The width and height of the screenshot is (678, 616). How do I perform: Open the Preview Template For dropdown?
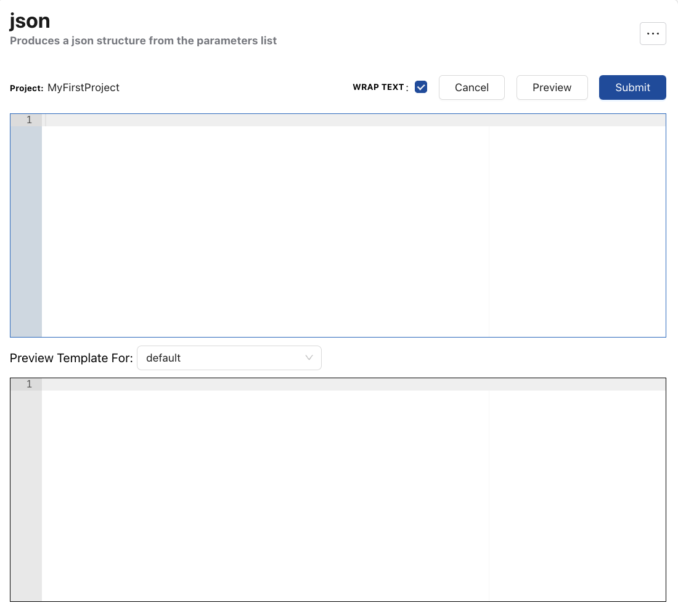click(229, 358)
